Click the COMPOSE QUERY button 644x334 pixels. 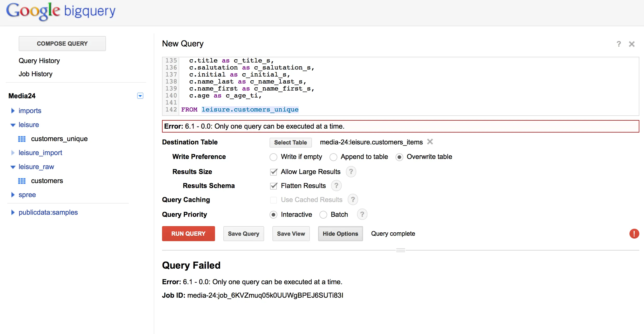pos(62,44)
